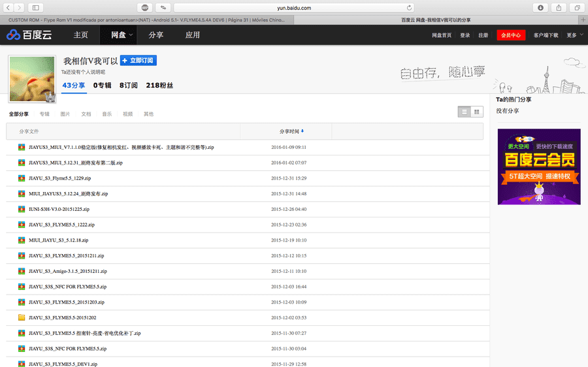Open the 网盘首页 link
This screenshot has height=367, width=588.
tap(442, 35)
